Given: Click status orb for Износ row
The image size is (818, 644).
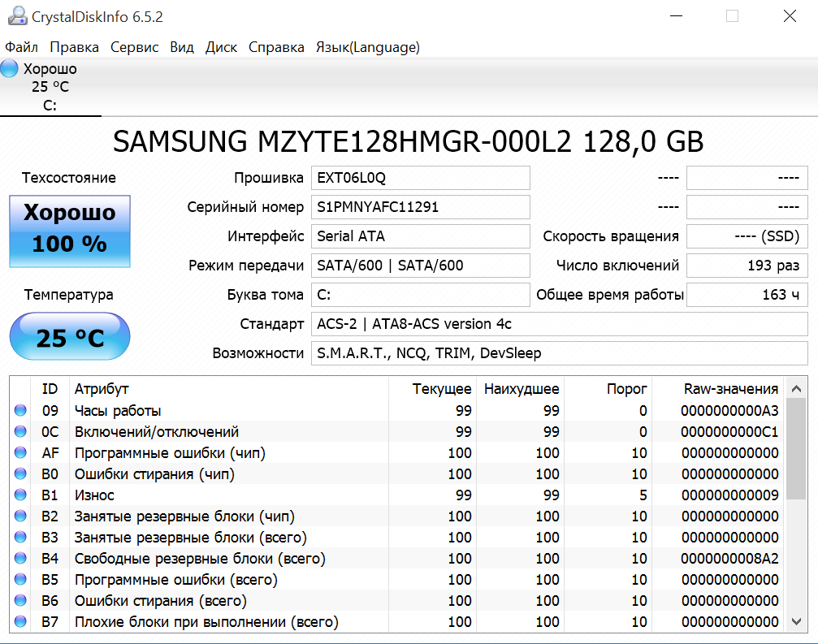Looking at the screenshot, I should point(20,495).
